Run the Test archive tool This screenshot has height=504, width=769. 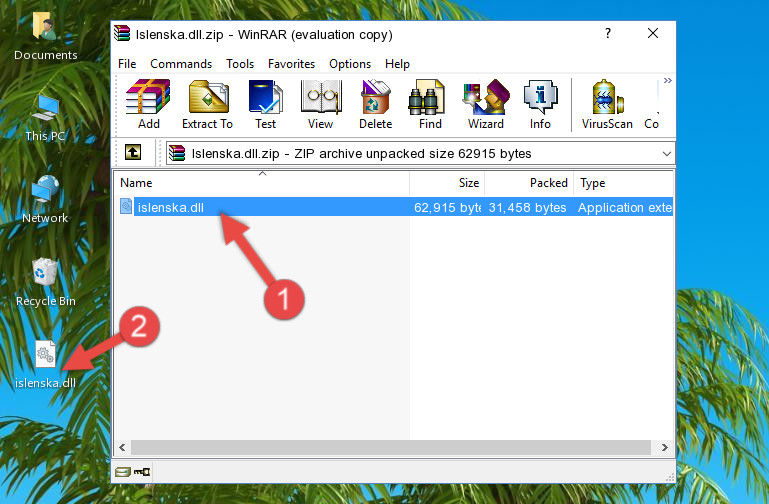pos(265,104)
